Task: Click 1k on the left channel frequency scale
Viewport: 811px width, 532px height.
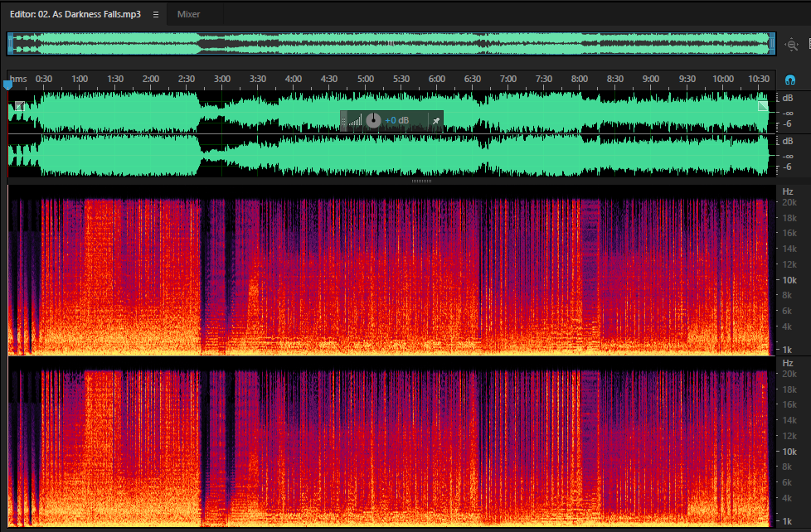Action: pyautogui.click(x=787, y=350)
